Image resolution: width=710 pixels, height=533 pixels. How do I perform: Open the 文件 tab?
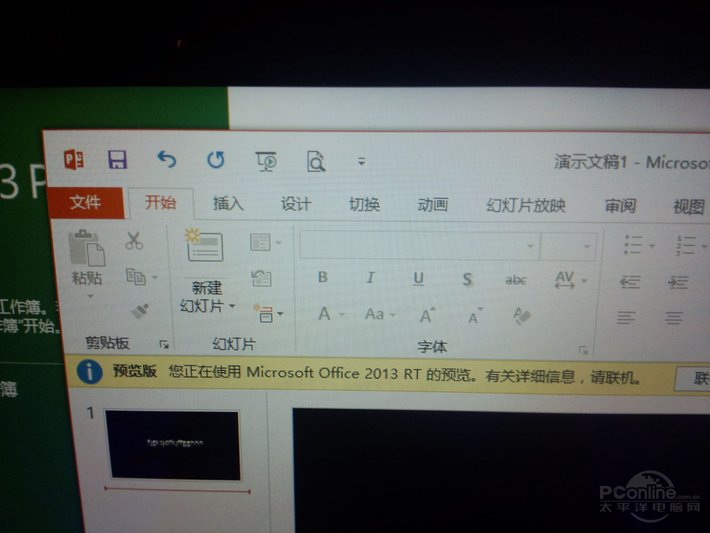tap(85, 202)
